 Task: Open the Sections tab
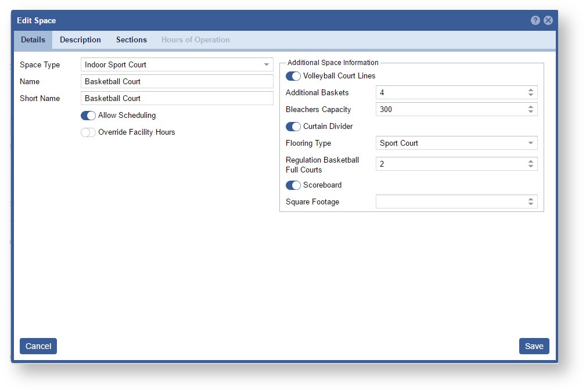point(131,40)
